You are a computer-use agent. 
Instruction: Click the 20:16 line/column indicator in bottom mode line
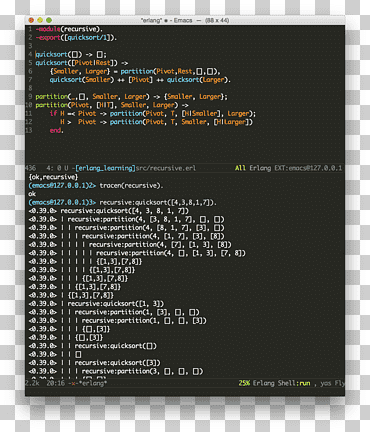[x=56, y=383]
